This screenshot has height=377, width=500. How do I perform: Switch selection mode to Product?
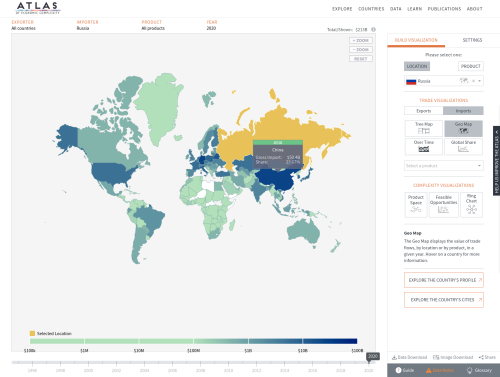[x=471, y=66]
